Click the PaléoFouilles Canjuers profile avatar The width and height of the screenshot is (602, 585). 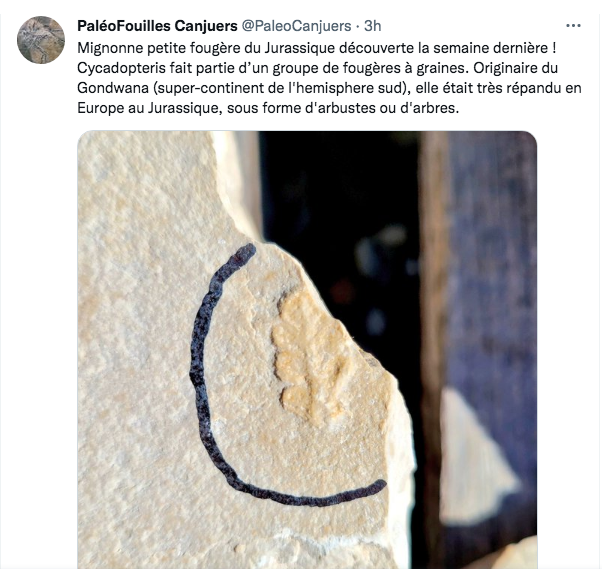pos(41,40)
